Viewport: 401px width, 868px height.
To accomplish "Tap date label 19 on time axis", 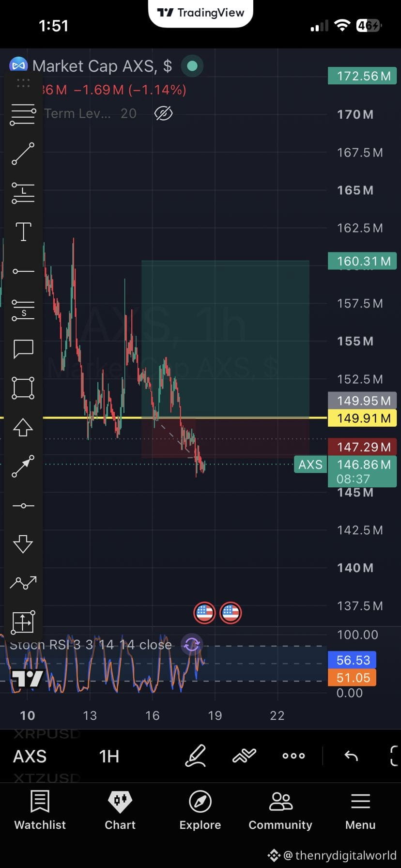I will click(215, 715).
